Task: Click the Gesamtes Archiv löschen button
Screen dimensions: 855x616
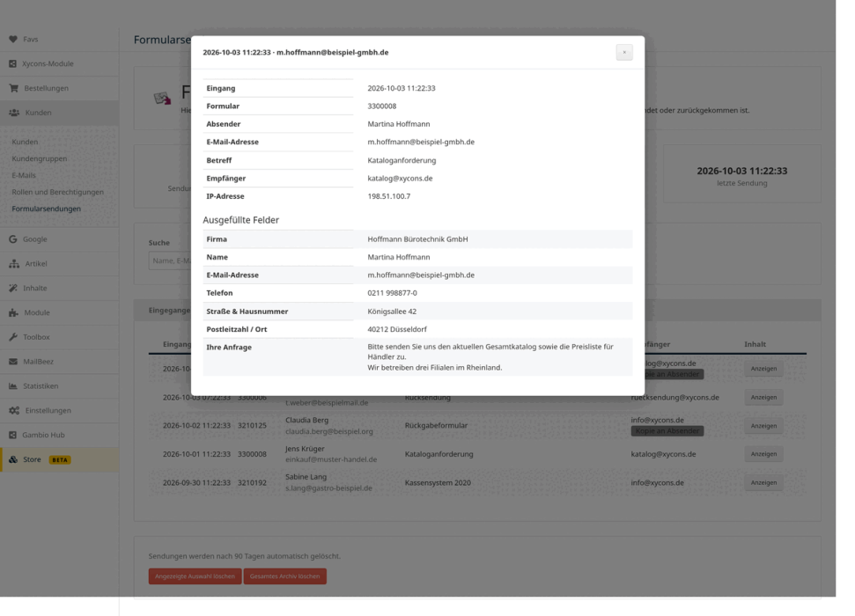Action: [x=284, y=576]
